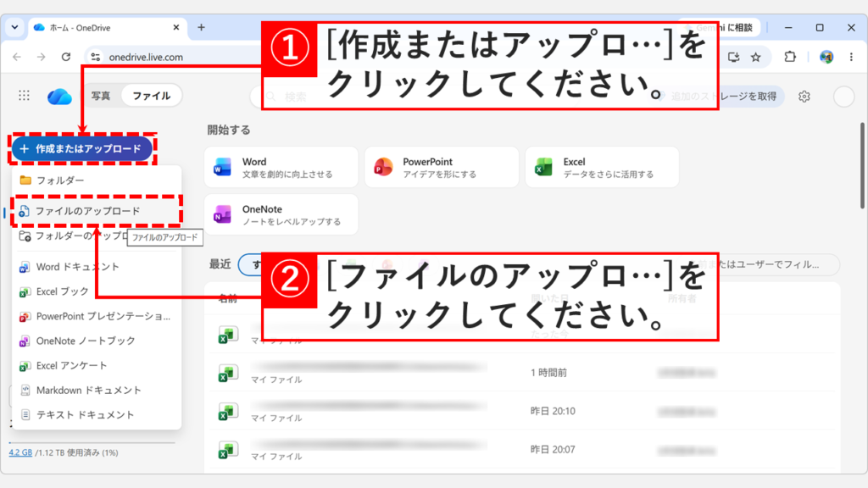Screen dimensions: 868x488
Task: Click the onedrive.live.com address bar
Action: pos(146,57)
